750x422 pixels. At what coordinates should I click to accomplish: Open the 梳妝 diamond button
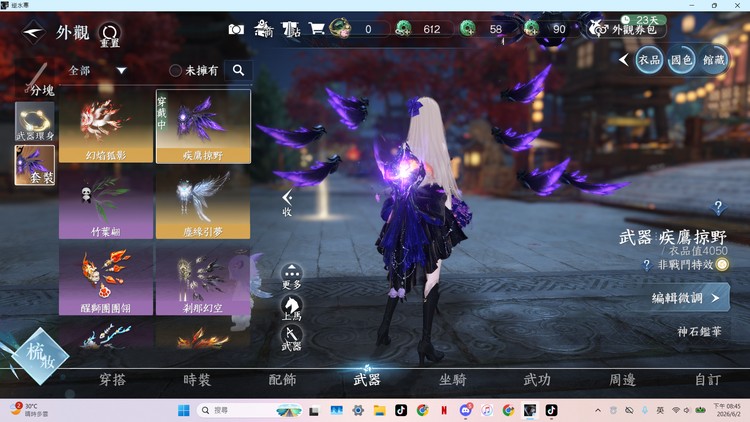point(40,356)
